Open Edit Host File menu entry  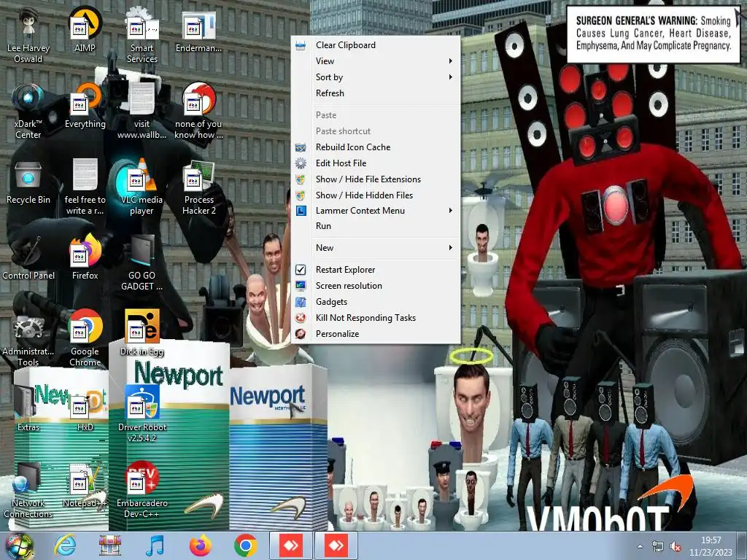(x=376, y=163)
